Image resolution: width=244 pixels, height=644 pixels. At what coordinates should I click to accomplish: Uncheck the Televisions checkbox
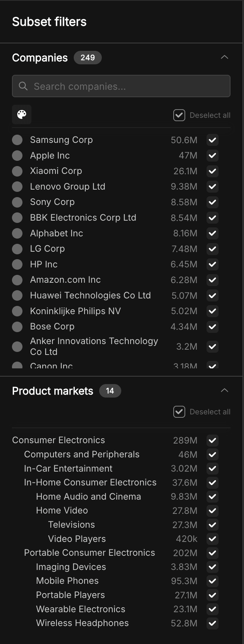[x=213, y=525]
